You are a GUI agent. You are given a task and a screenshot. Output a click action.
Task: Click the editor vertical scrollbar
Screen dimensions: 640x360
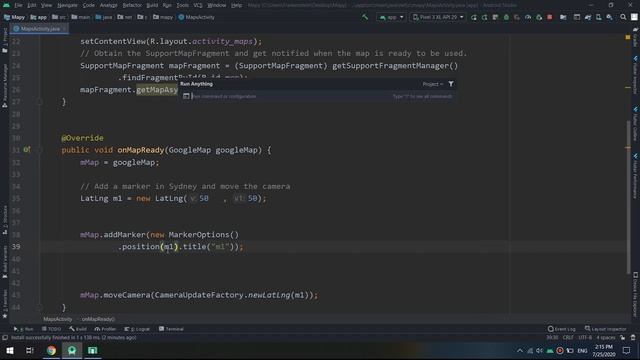click(x=628, y=198)
